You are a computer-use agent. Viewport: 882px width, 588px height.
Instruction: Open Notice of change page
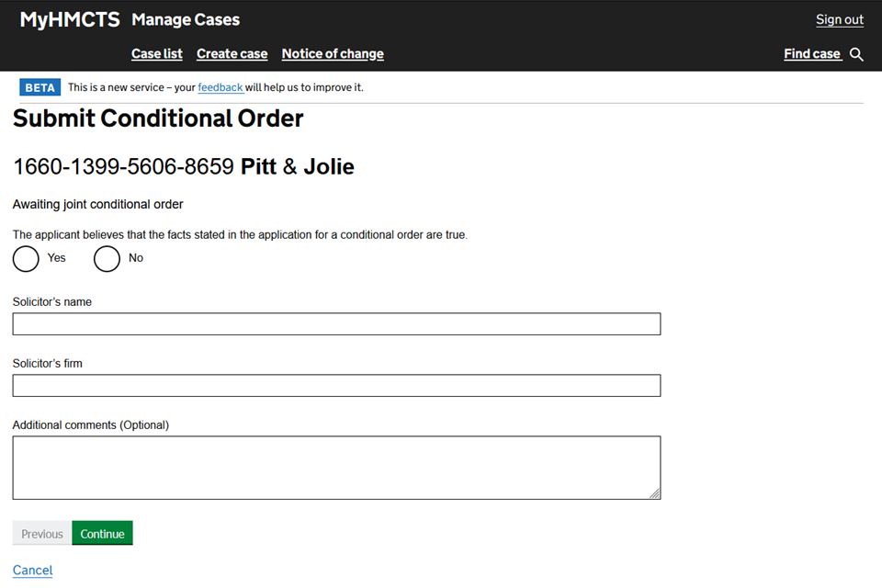coord(333,54)
